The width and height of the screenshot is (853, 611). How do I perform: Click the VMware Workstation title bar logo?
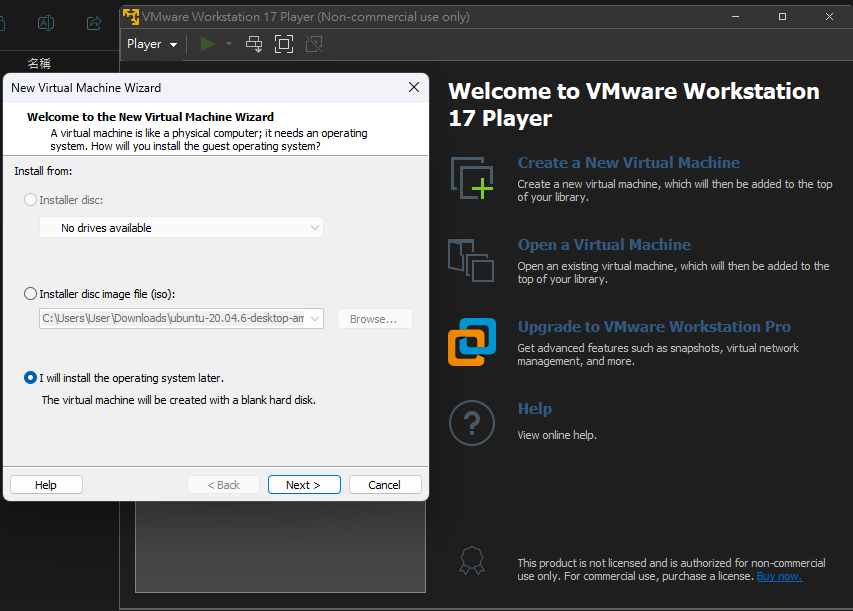coord(131,16)
